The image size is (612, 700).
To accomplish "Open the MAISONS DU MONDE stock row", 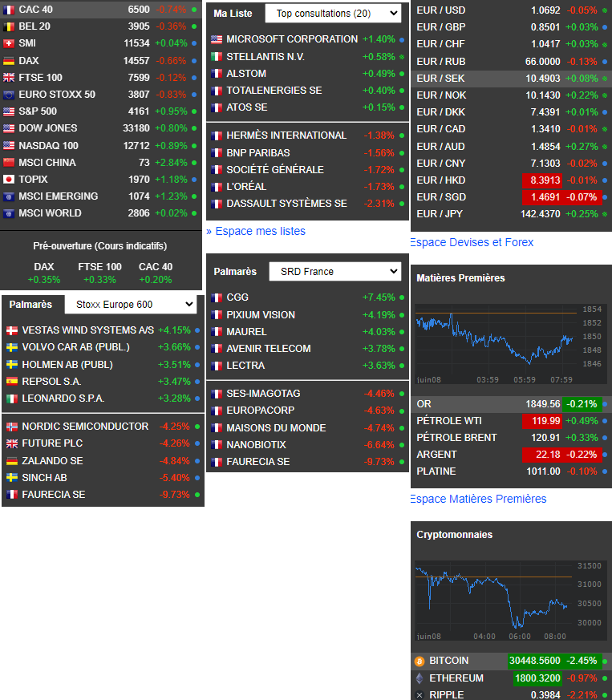I will [x=308, y=428].
